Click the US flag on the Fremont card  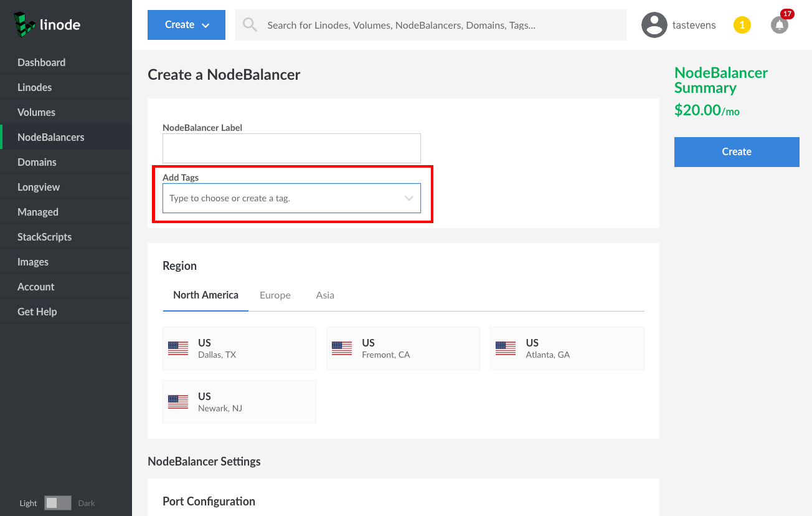(x=341, y=348)
